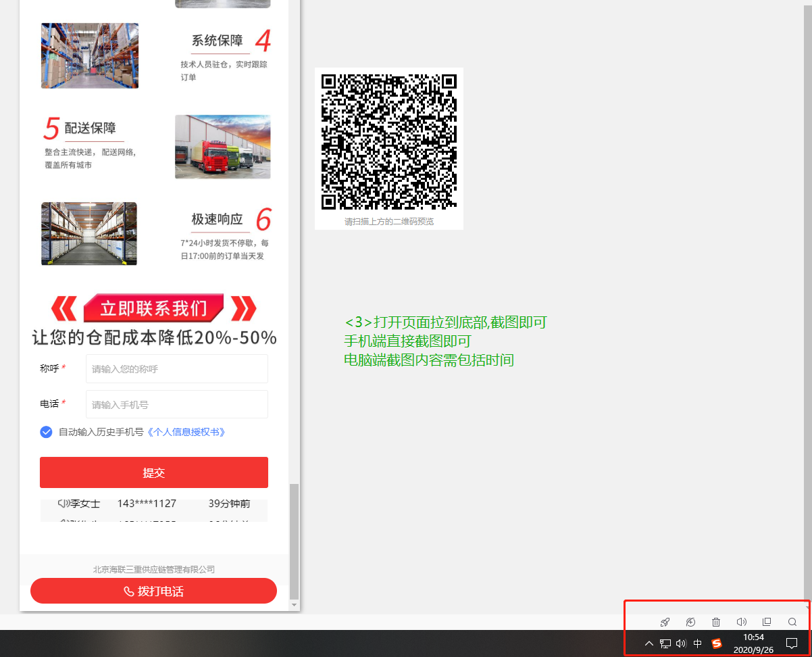This screenshot has width=812, height=657.
Task: Click the 李女士 submission record row
Action: point(154,504)
